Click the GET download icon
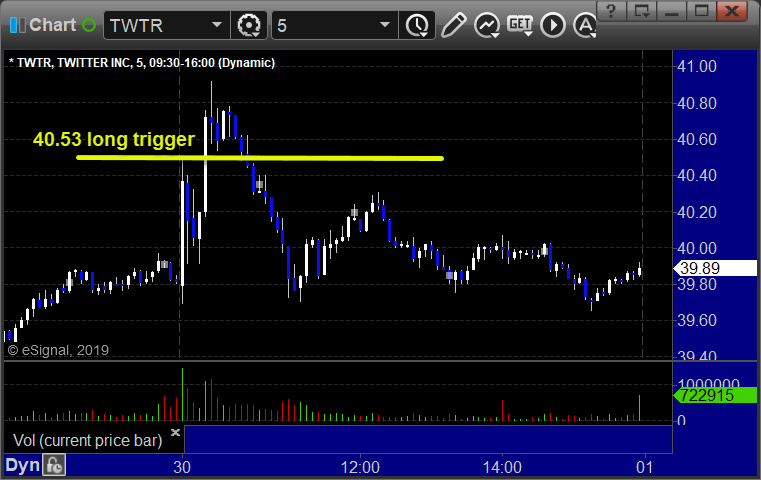This screenshot has width=761, height=480. pyautogui.click(x=520, y=25)
